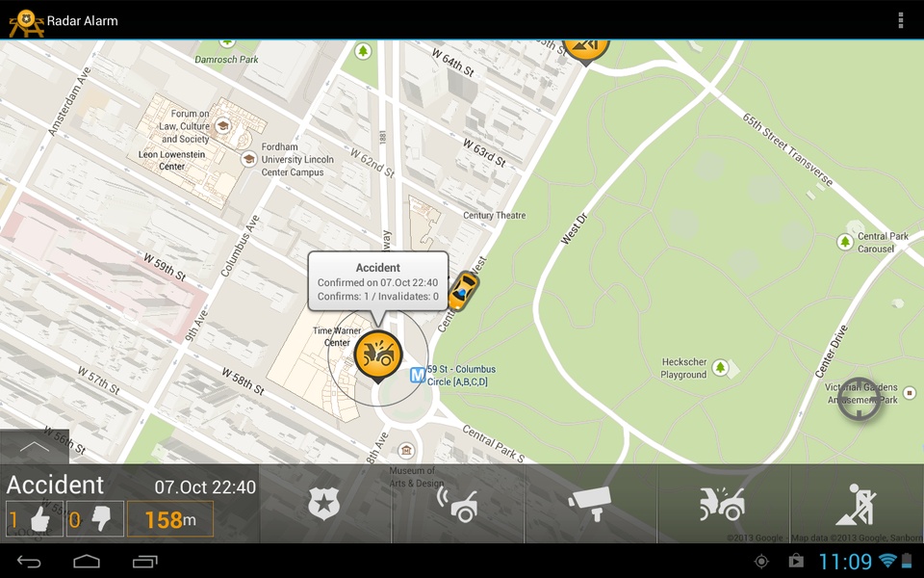This screenshot has width=924, height=578.
Task: Tap the GPS location status icon
Action: (x=761, y=561)
